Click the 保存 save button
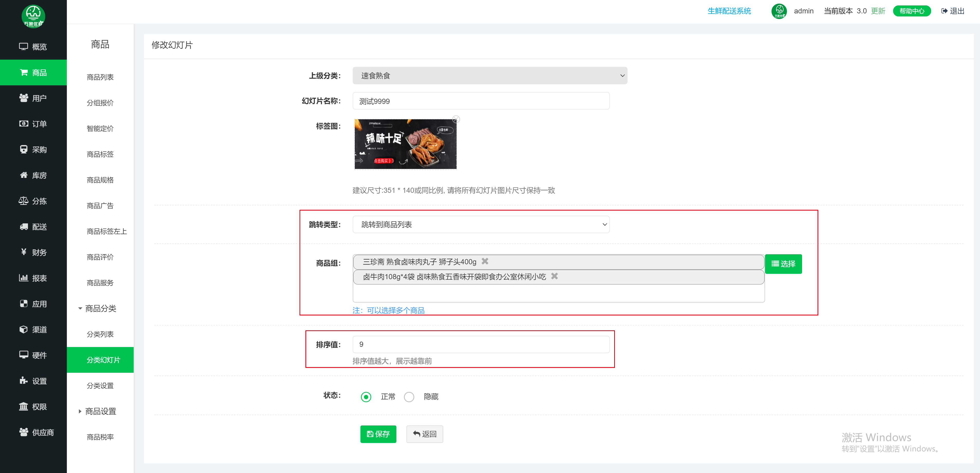Viewport: 980px width, 473px height. 378,434
